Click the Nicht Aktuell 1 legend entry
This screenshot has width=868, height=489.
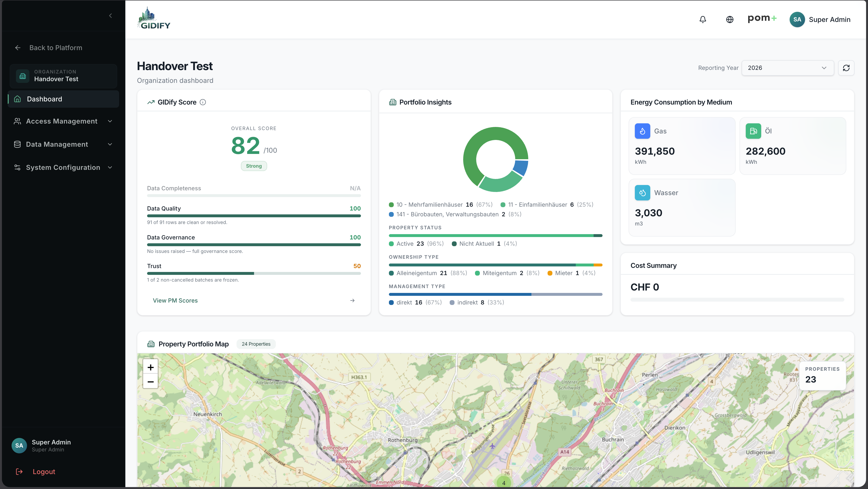pos(484,244)
